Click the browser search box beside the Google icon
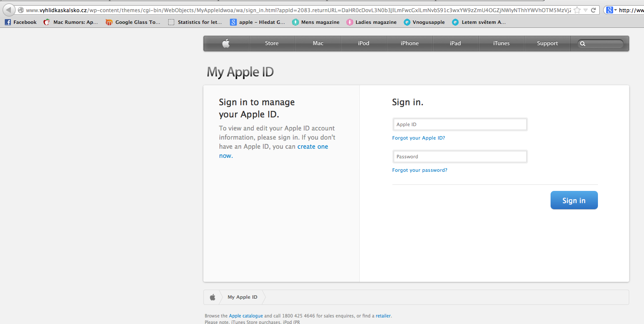The height and width of the screenshot is (324, 644). click(631, 10)
